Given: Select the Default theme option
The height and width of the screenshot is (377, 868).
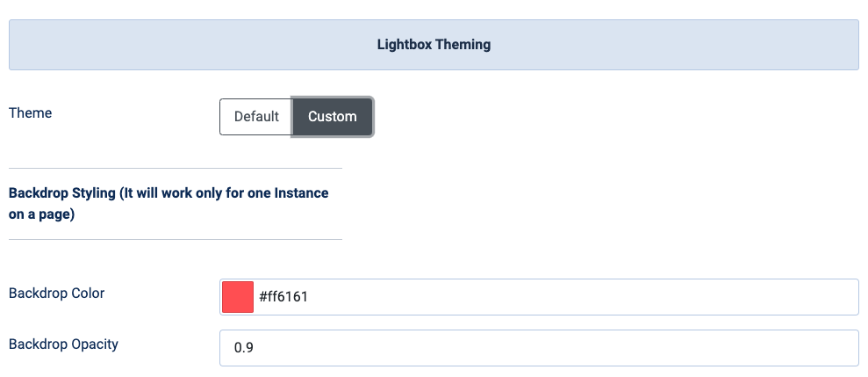Looking at the screenshot, I should coord(255,116).
